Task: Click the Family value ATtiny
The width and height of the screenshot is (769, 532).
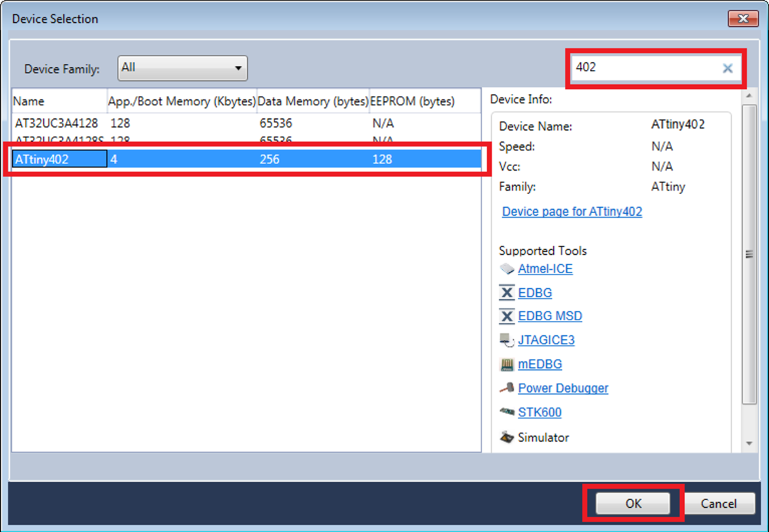Action: 668,187
